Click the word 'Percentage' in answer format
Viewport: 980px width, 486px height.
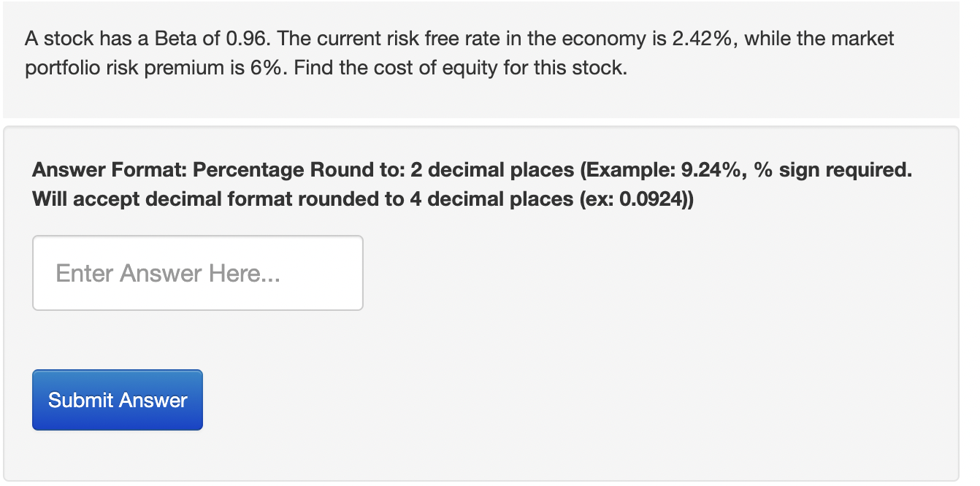pos(248,170)
